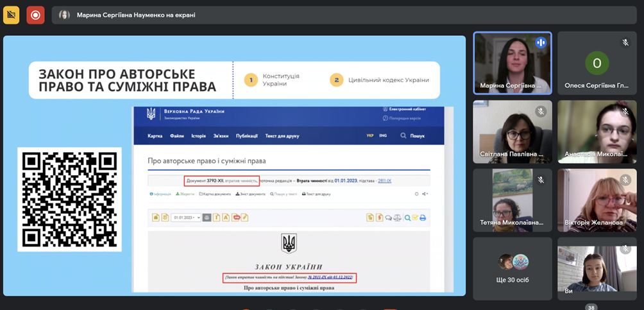Click the search magnifier icon beside Пошук
644x310 pixels.
(x=403, y=136)
